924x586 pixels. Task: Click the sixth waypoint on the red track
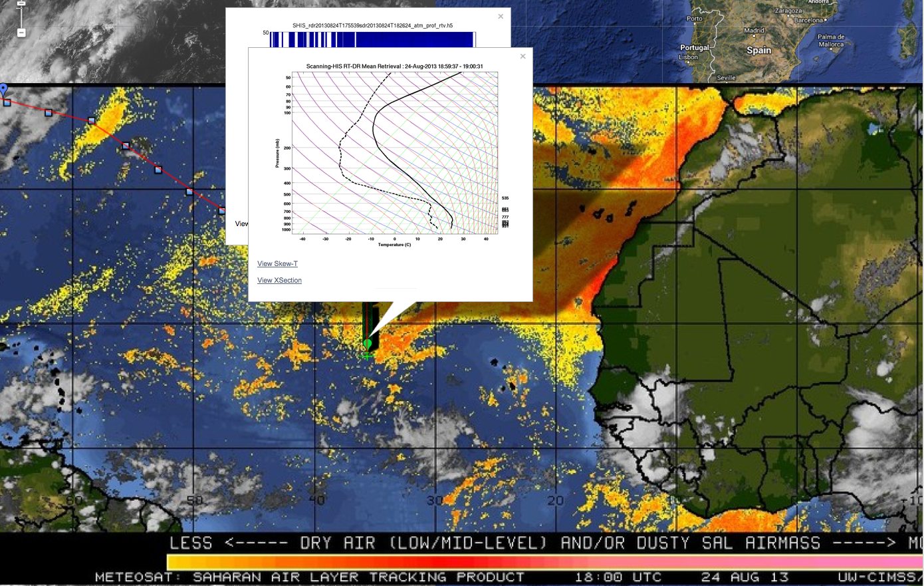[x=189, y=192]
